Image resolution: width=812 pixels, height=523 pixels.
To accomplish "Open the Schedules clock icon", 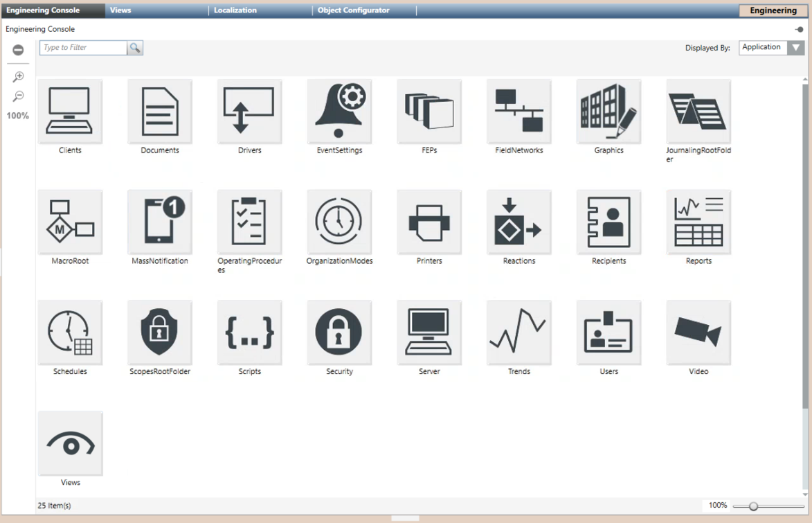I will pyautogui.click(x=70, y=333).
